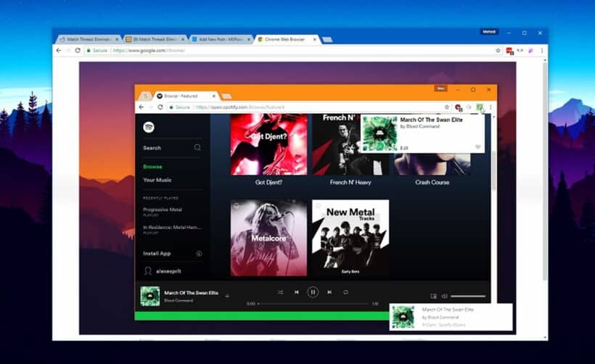This screenshot has height=364, width=595.
Task: Skip to next track in player
Action: [329, 292]
